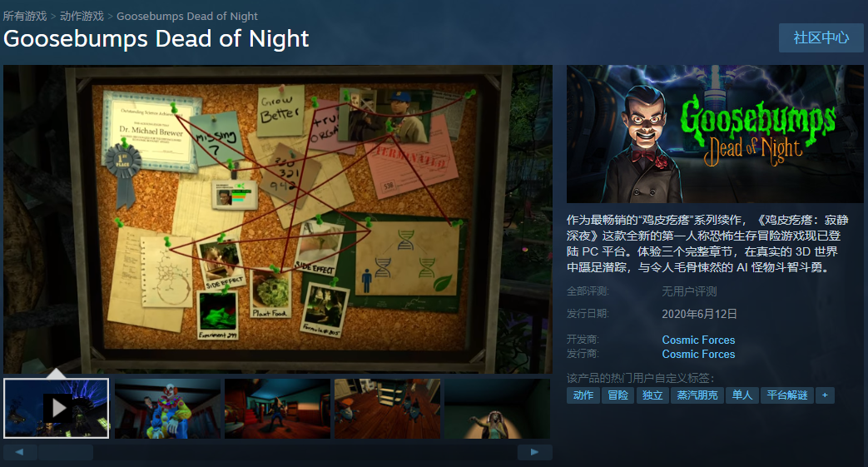Select the clown screenshot thumbnail
This screenshot has width=868, height=467.
(168, 408)
